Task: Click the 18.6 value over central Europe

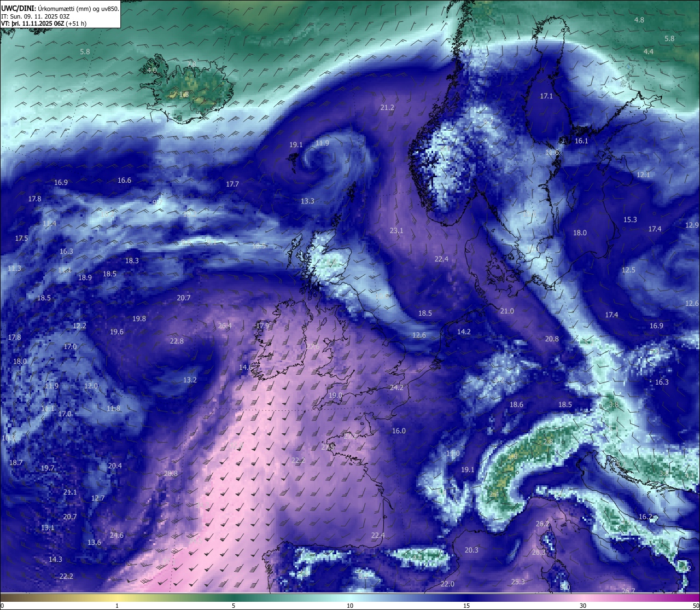Action: [x=516, y=404]
